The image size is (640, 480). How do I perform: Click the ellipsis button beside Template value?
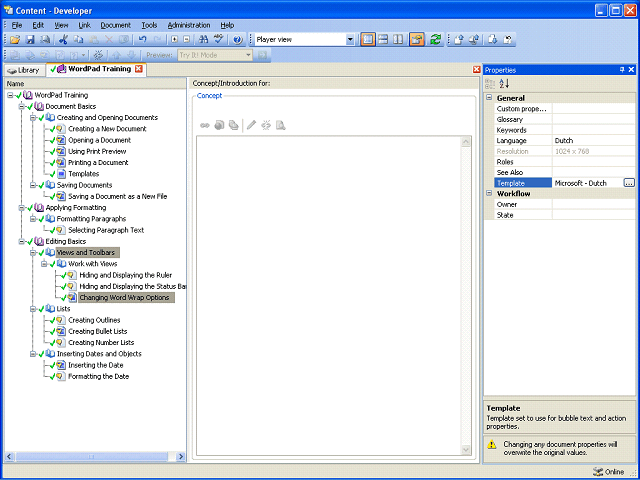tap(629, 183)
